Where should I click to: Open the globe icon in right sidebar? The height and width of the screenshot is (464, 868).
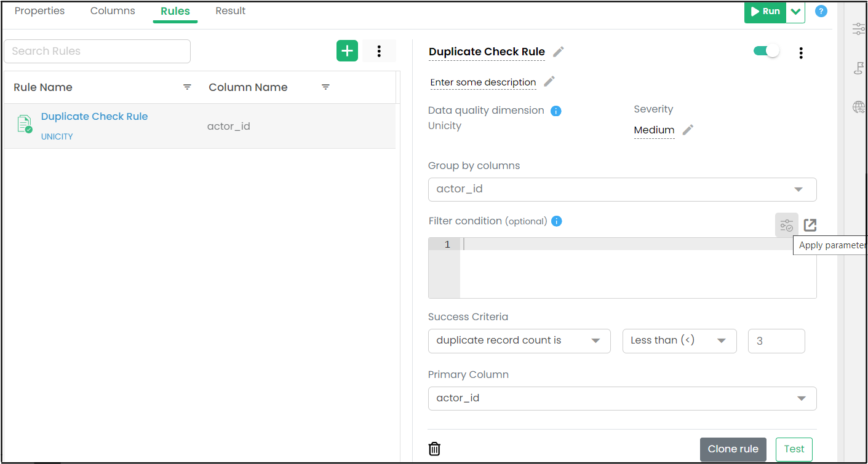(859, 108)
